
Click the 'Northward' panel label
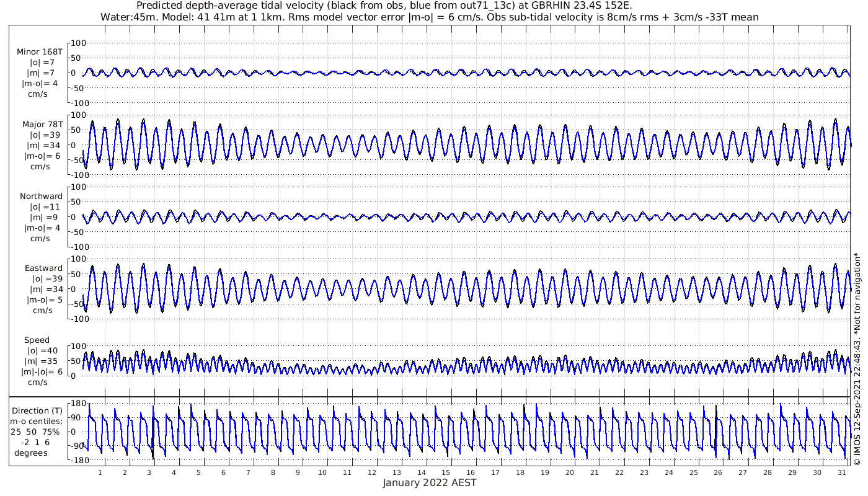coord(41,197)
